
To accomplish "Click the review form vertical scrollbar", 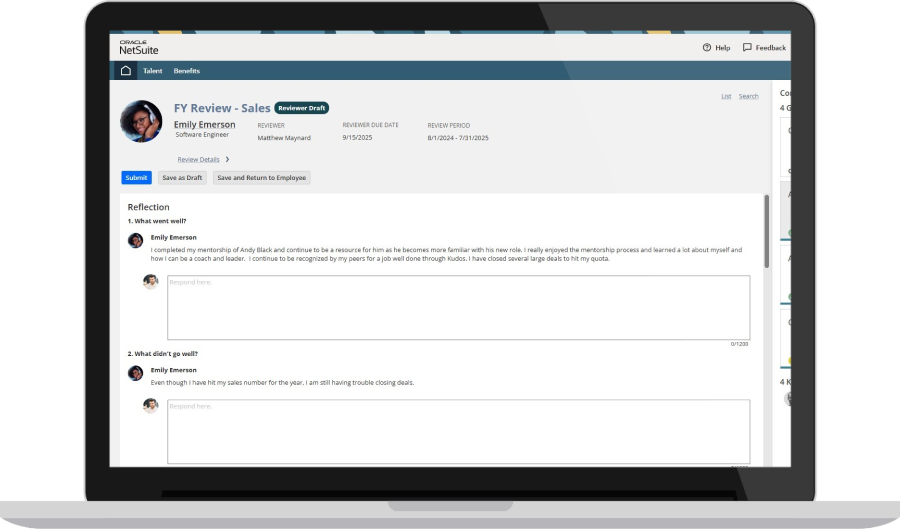I will tap(767, 230).
